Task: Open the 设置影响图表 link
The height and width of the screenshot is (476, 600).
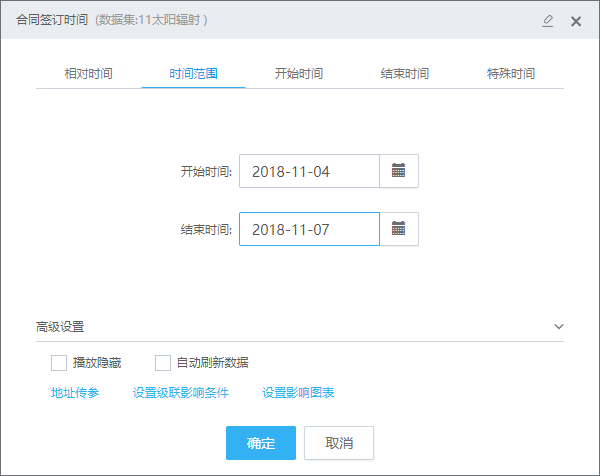Action: [x=298, y=393]
